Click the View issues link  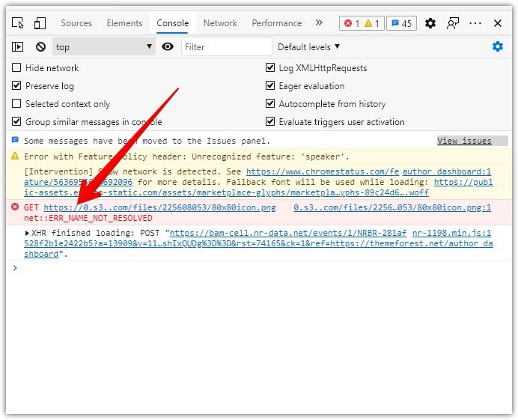click(464, 141)
